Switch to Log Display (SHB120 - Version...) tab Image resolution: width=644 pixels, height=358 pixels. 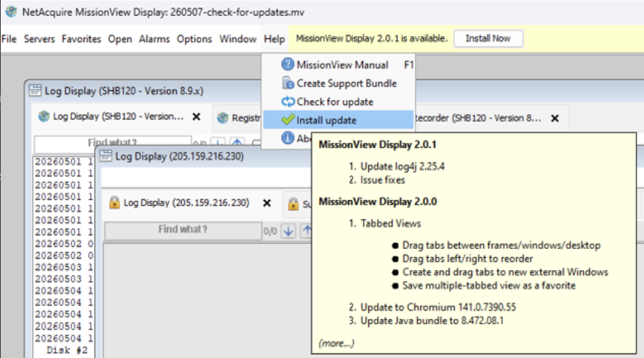tap(118, 117)
